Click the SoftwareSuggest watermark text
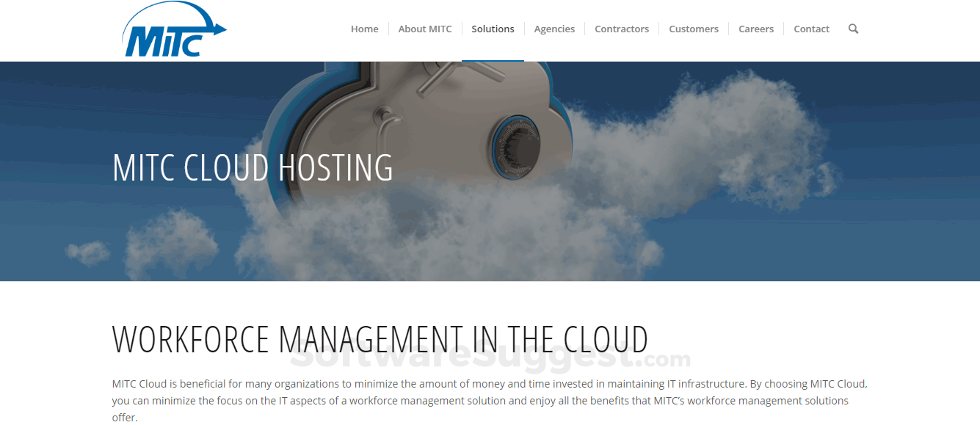Image resolution: width=980 pixels, height=425 pixels. 488,360
